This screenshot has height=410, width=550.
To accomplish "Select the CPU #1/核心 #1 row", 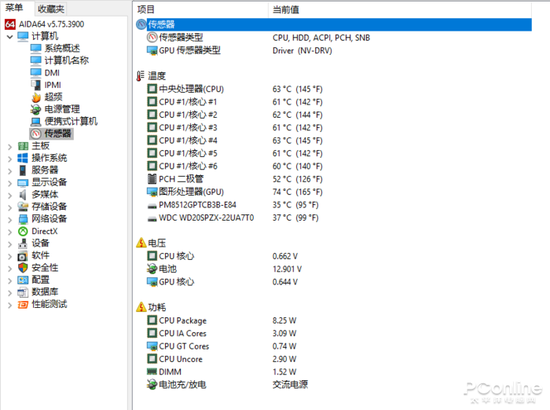I will tap(333, 102).
